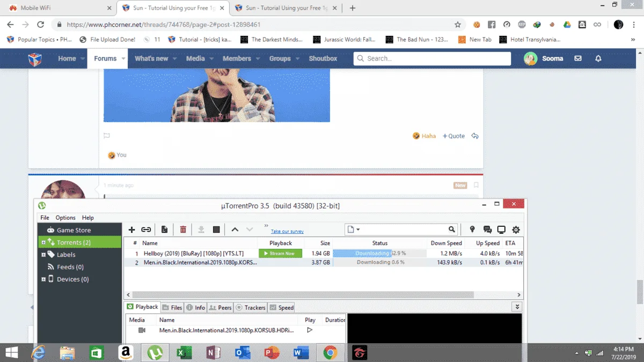This screenshot has height=362, width=644.
Task: Add a torrent with the plus icon
Action: click(131, 230)
